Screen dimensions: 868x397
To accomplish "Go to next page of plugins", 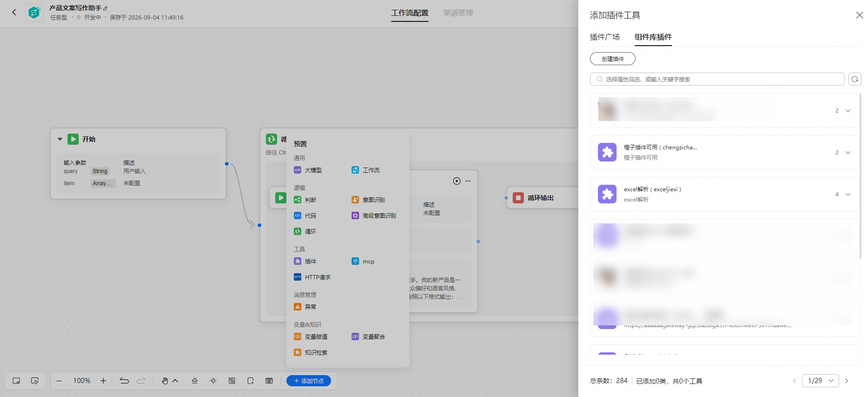I will pyautogui.click(x=847, y=381).
